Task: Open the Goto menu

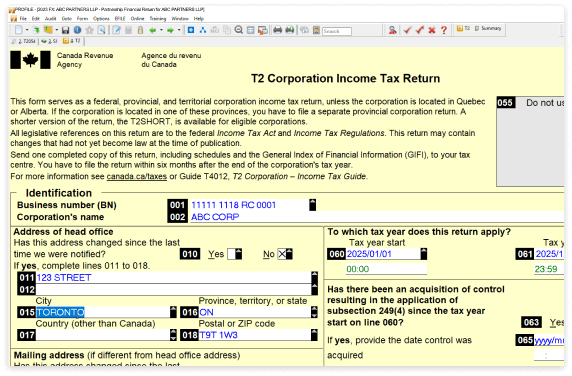Action: coord(67,19)
